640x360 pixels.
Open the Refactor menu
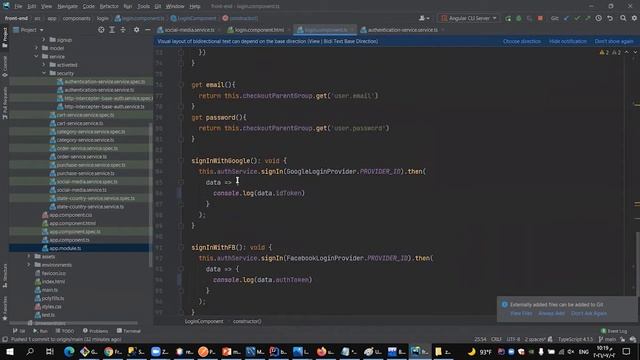pyautogui.click(x=109, y=6)
